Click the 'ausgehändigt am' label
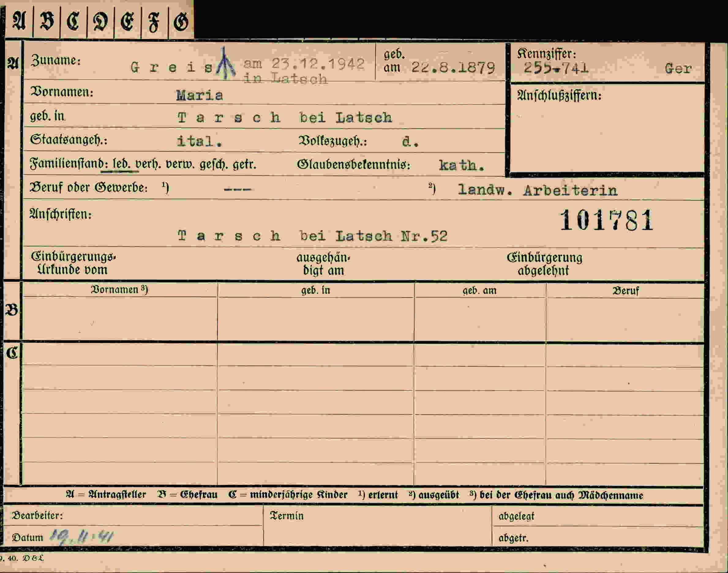728x573 pixels. pyautogui.click(x=323, y=264)
